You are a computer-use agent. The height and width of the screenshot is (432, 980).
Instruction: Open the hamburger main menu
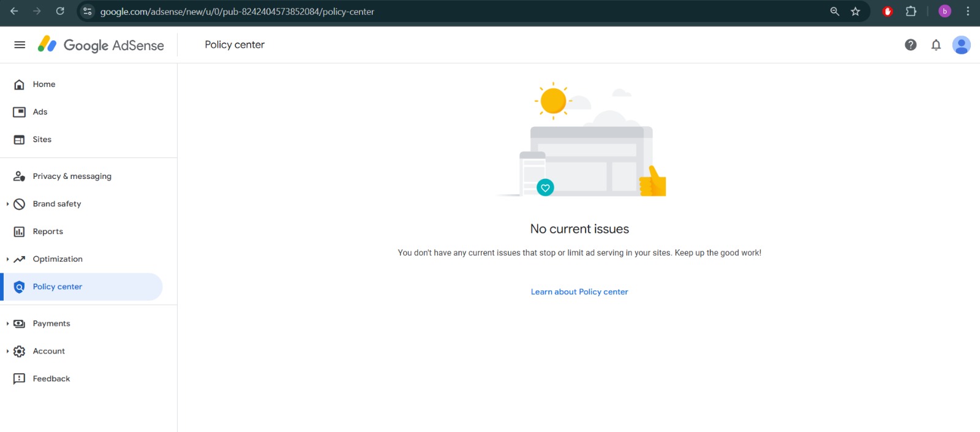click(20, 45)
